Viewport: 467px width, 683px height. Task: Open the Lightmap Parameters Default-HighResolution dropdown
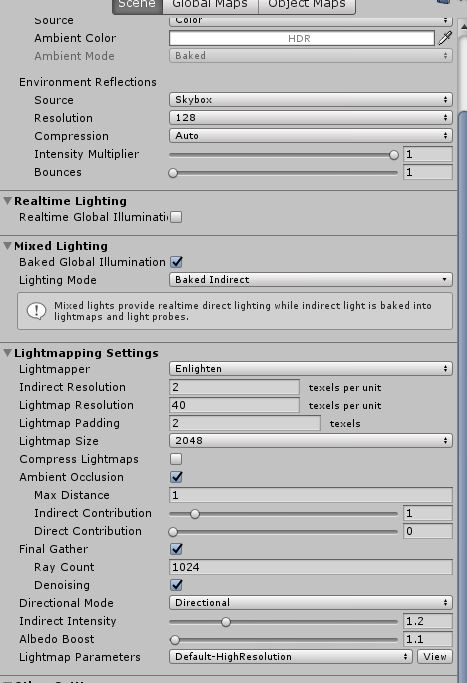coord(291,656)
